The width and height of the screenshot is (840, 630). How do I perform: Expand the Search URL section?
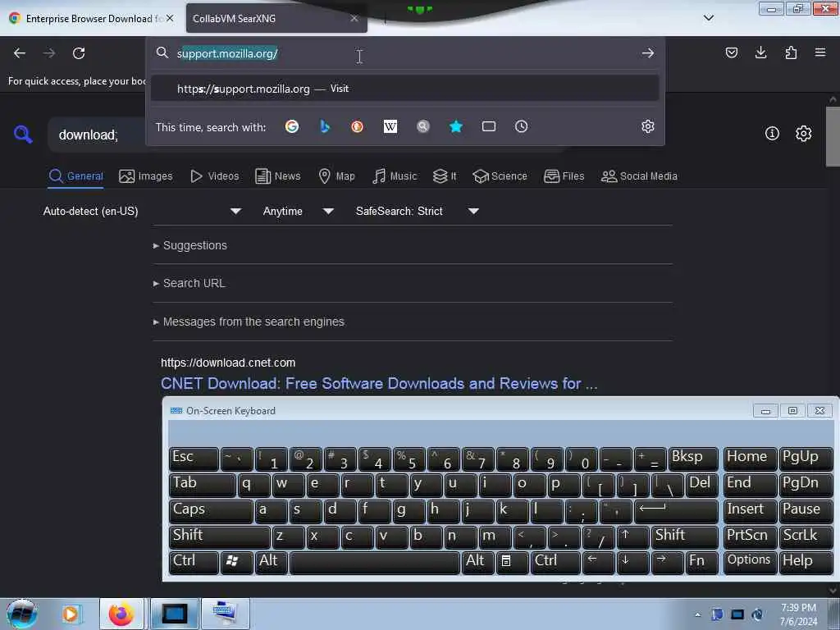pyautogui.click(x=189, y=283)
